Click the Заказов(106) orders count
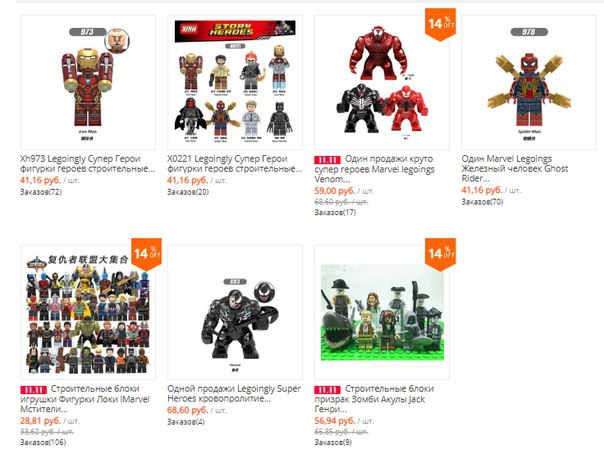This screenshot has width=604, height=459. pos(43,442)
